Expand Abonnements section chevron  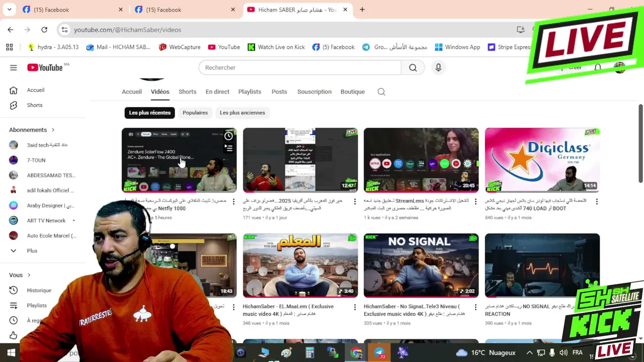[53, 130]
